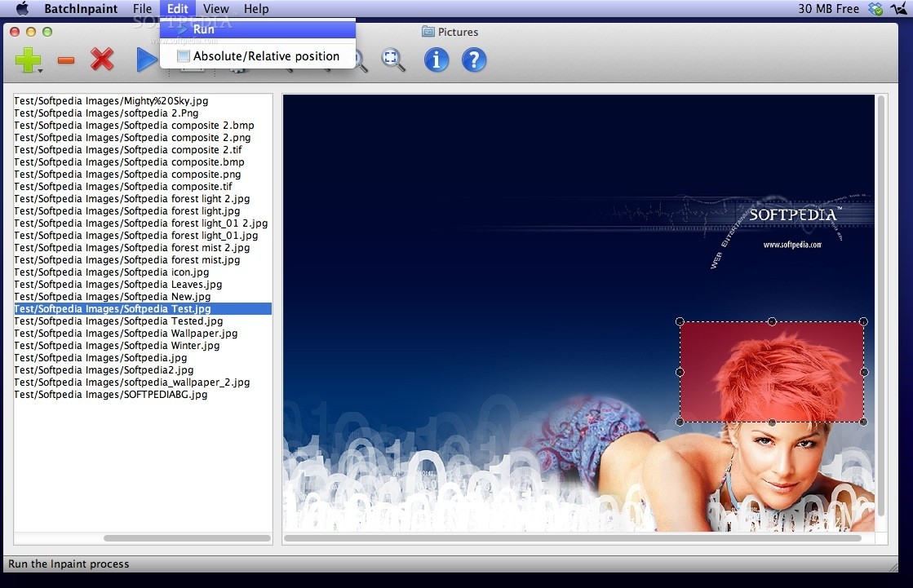Select Mighty%20Sky.jpg in file list
This screenshot has width=913, height=588.
111,101
